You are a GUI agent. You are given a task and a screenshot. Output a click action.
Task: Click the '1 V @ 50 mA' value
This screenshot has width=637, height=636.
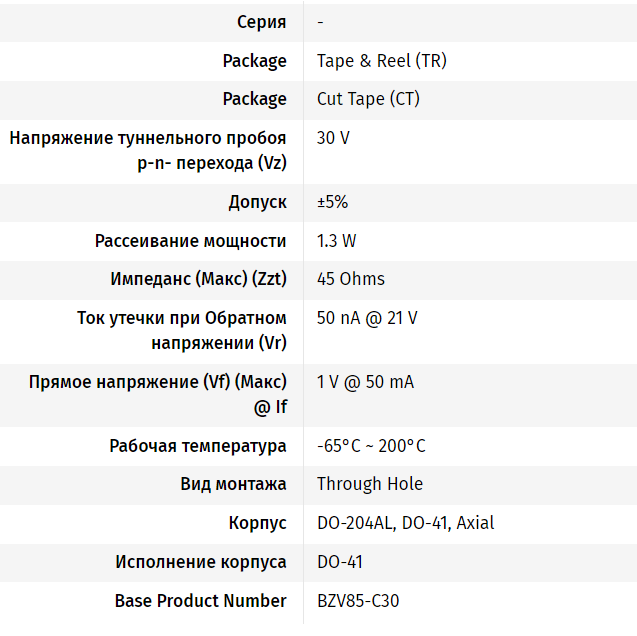pos(365,382)
